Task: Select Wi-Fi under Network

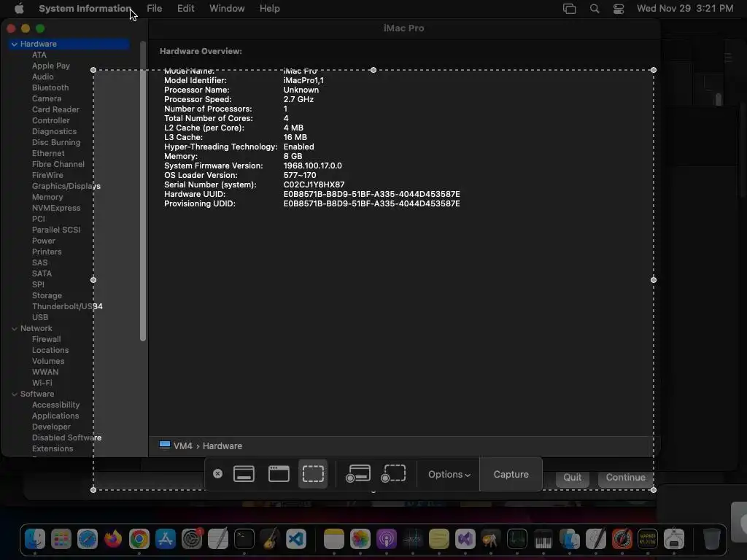Action: pos(42,383)
